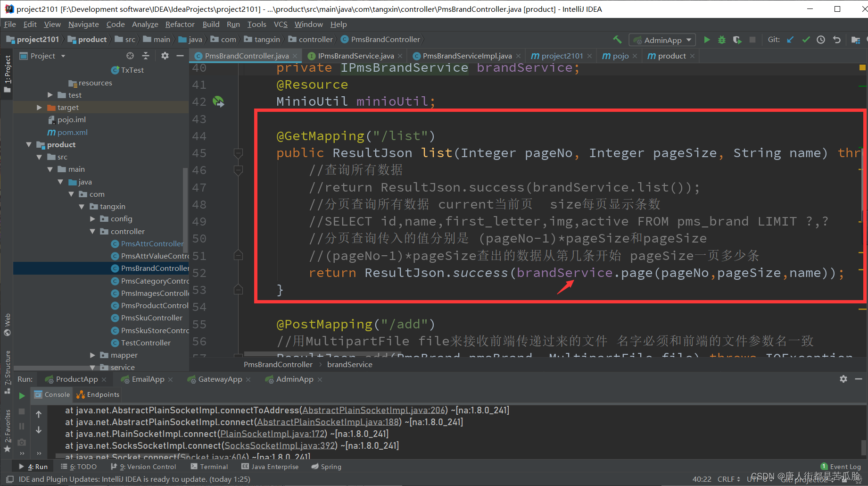Open 9: Version Control tool window
The width and height of the screenshot is (868, 486).
(x=144, y=467)
